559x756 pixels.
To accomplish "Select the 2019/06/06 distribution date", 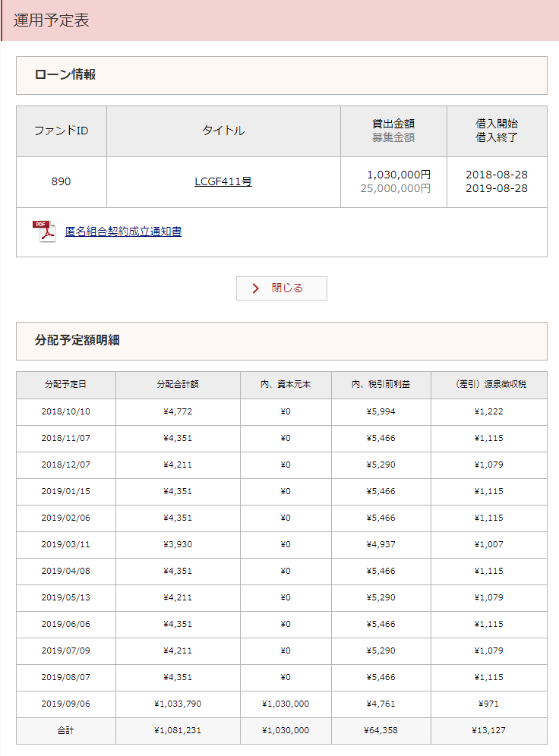I will pos(65,624).
